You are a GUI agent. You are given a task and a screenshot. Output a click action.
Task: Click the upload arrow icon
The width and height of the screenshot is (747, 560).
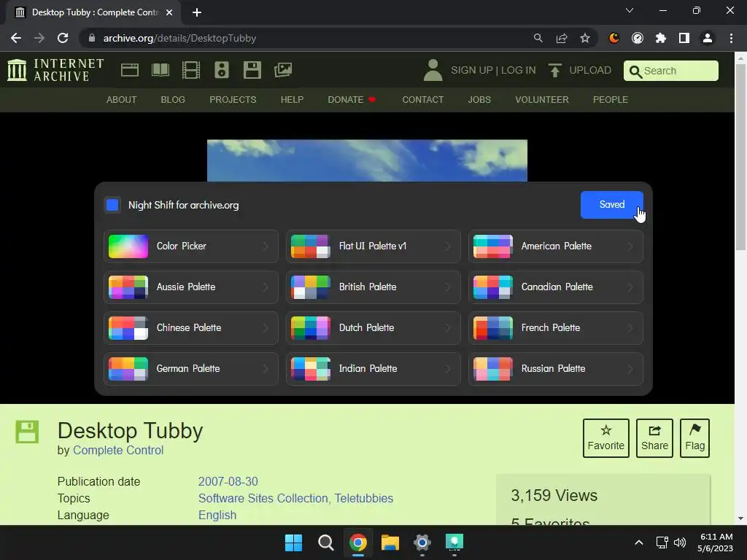coord(555,71)
